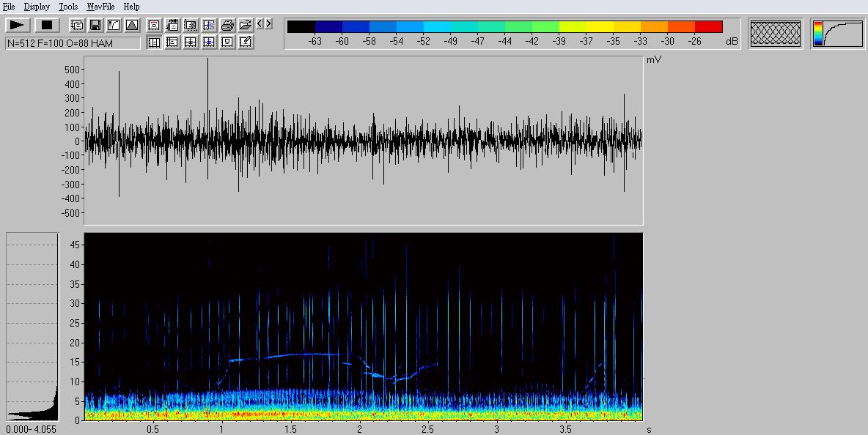Open the Display menu
Screen dimensions: 868x435
[37, 7]
